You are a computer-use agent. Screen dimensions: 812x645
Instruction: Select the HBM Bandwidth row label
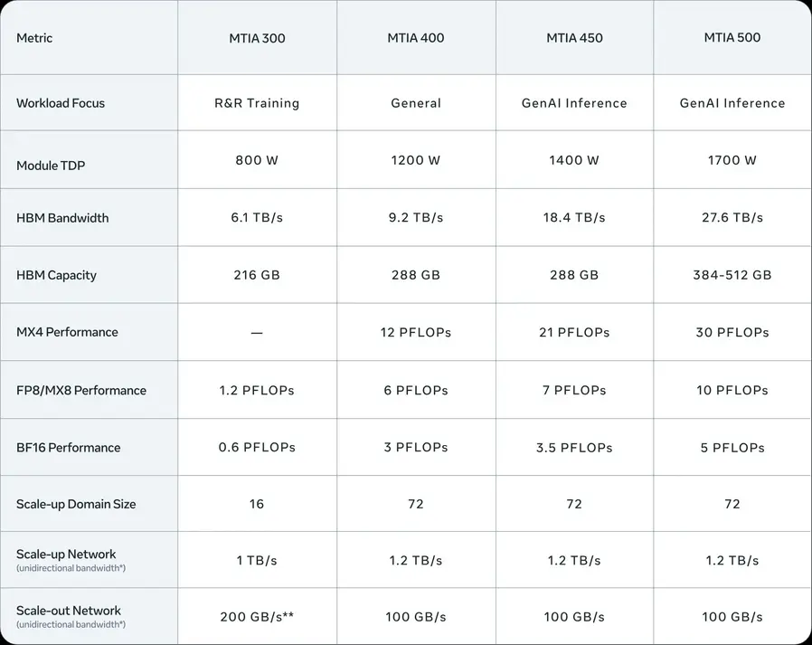pos(62,218)
